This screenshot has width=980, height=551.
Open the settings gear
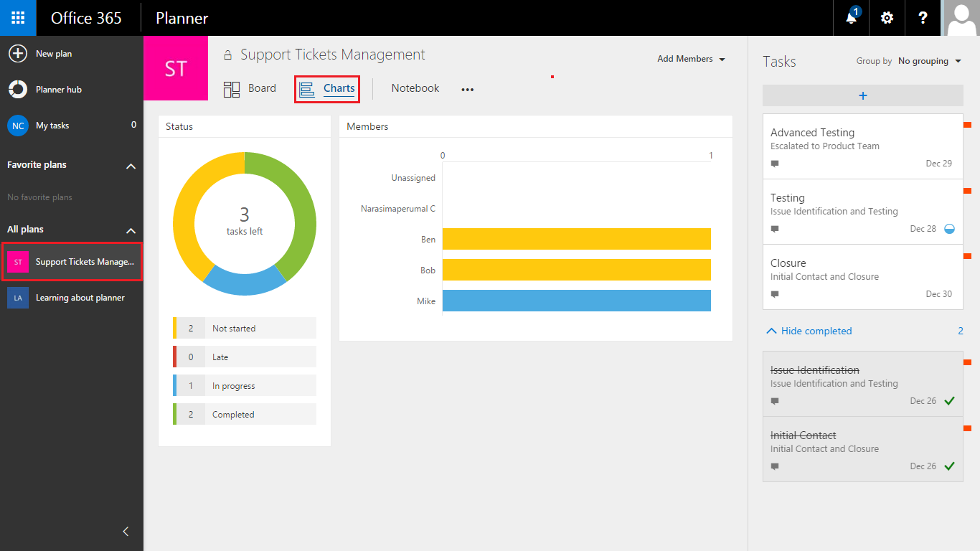tap(887, 18)
